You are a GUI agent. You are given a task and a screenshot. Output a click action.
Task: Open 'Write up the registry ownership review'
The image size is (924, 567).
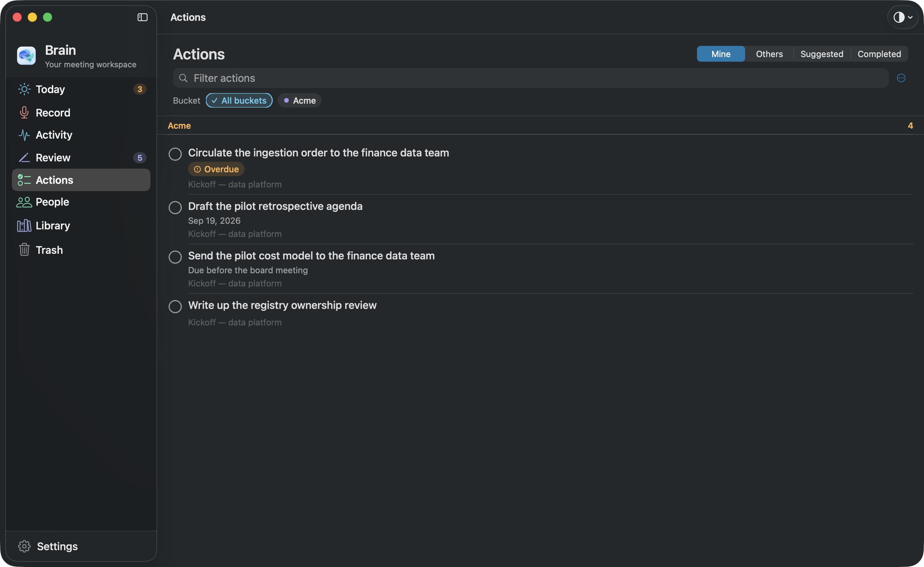(x=282, y=305)
